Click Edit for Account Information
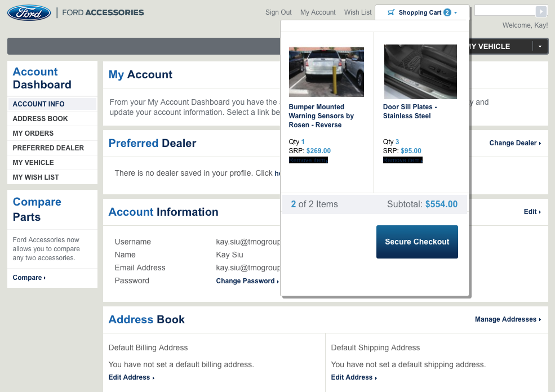Screen dimensions: 555x392 tap(532, 212)
